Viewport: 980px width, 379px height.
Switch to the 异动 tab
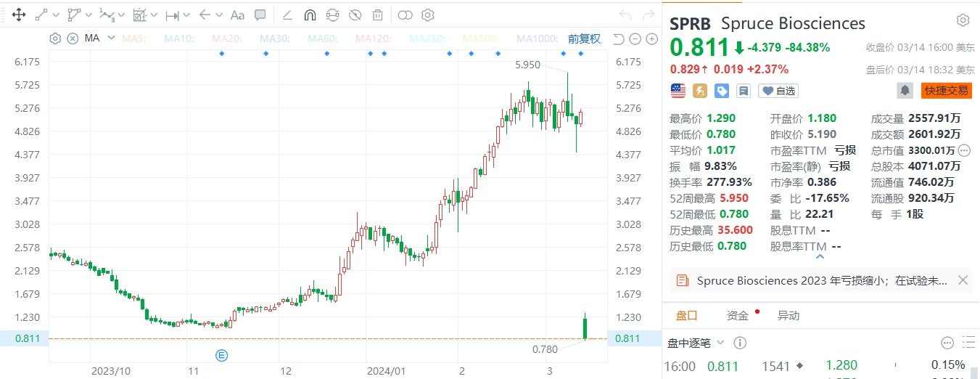[x=788, y=315]
